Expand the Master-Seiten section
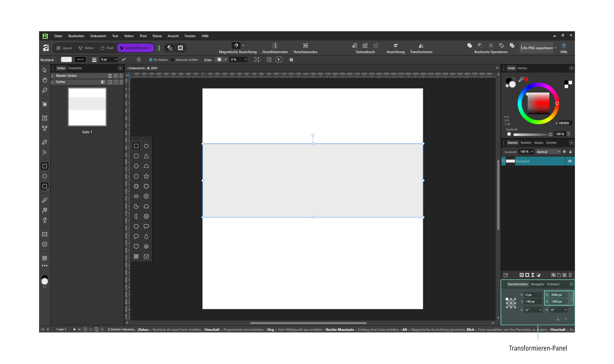Viewport: 614px width, 364px height. (52, 76)
